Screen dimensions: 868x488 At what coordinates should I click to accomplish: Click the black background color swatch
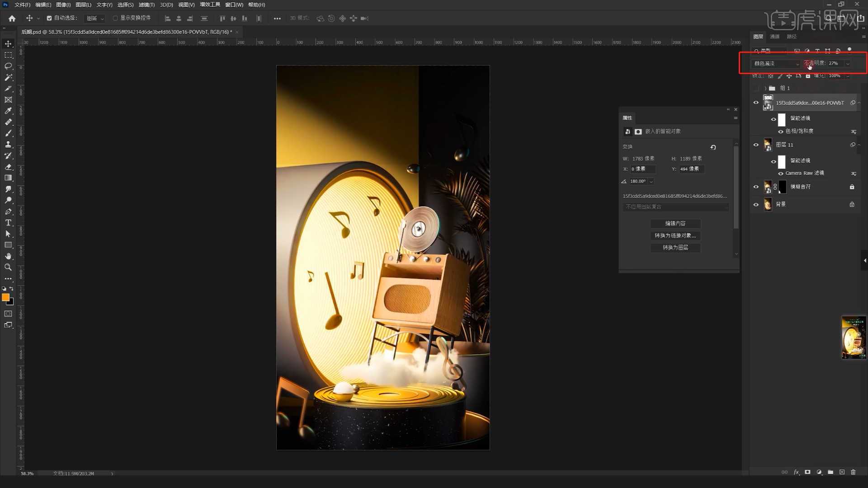point(11,303)
